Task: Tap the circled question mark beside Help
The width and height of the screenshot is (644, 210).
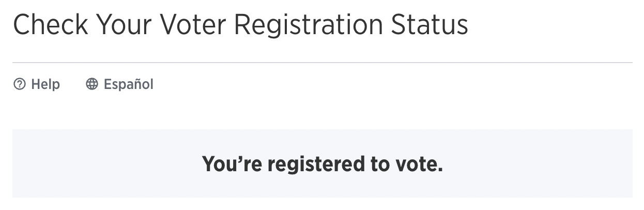Action: click(20, 84)
